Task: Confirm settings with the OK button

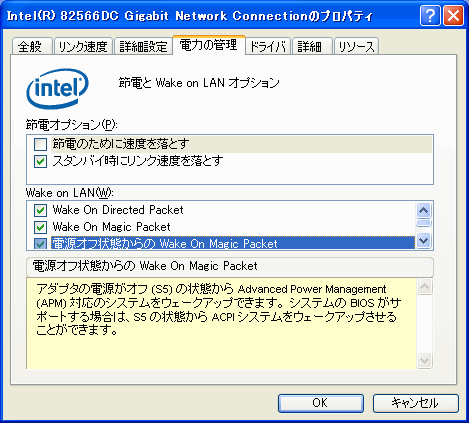Action: coord(321,403)
